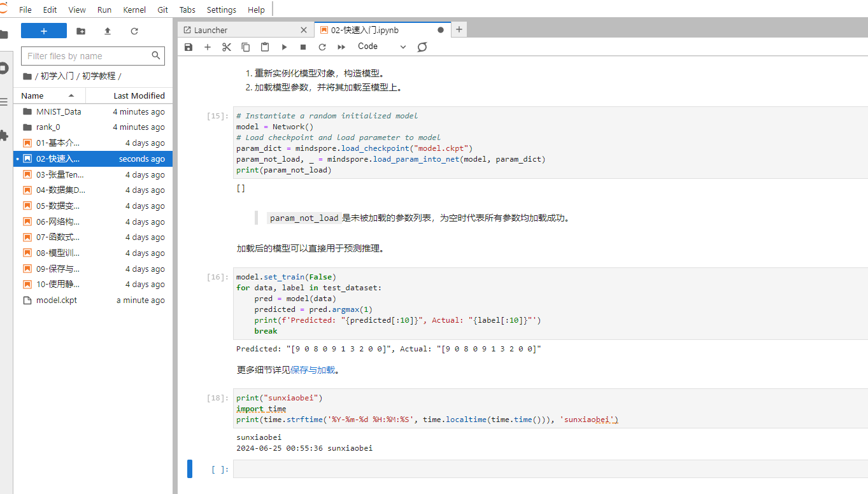Open the Run menu

[x=104, y=10]
